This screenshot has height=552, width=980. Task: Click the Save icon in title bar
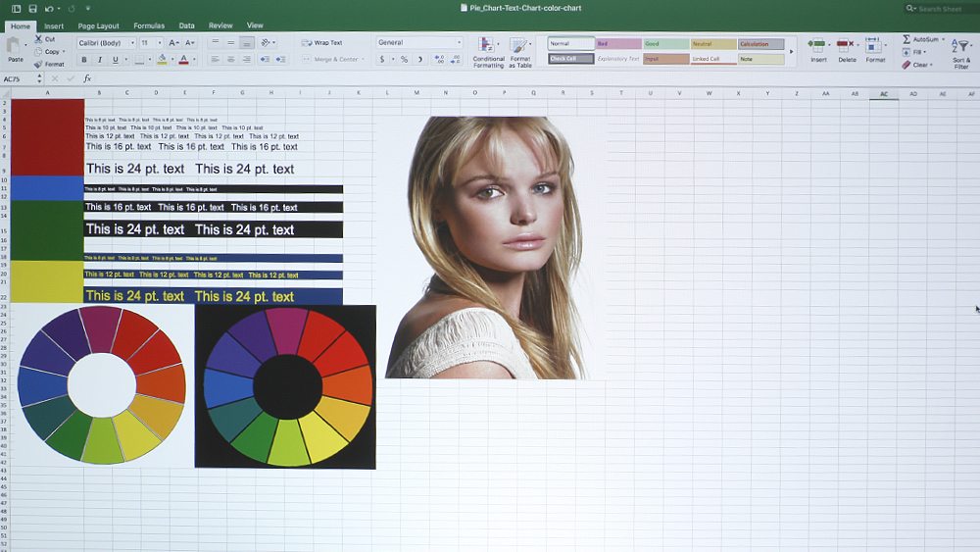coord(32,8)
